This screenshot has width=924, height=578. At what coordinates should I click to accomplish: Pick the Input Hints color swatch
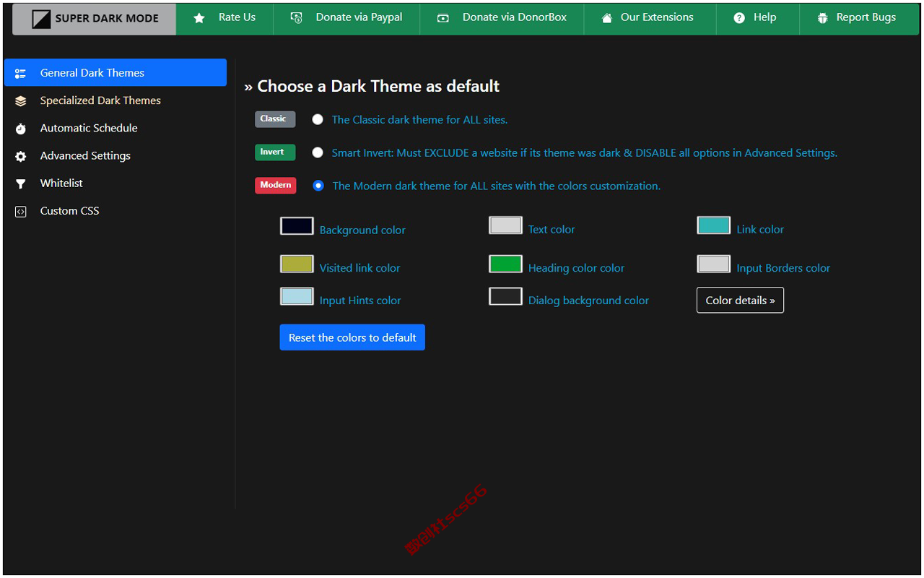click(297, 296)
